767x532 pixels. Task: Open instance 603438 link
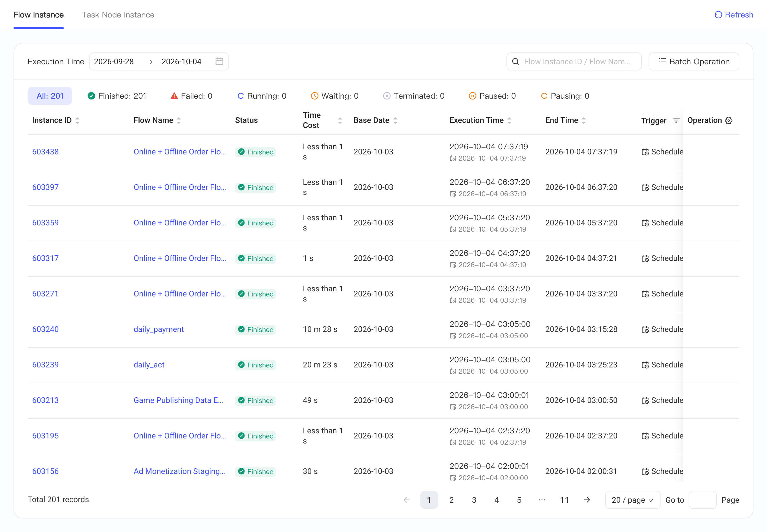[45, 152]
